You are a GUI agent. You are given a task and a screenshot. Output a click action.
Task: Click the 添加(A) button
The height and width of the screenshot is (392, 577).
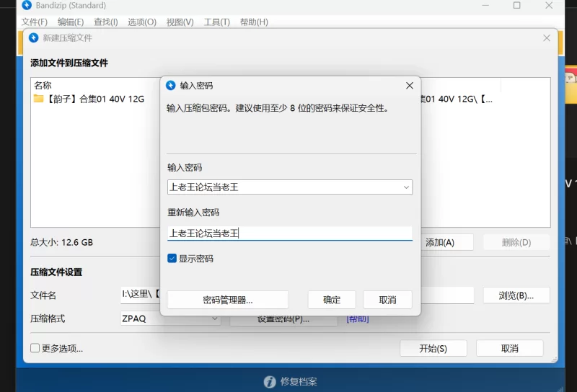pyautogui.click(x=446, y=242)
